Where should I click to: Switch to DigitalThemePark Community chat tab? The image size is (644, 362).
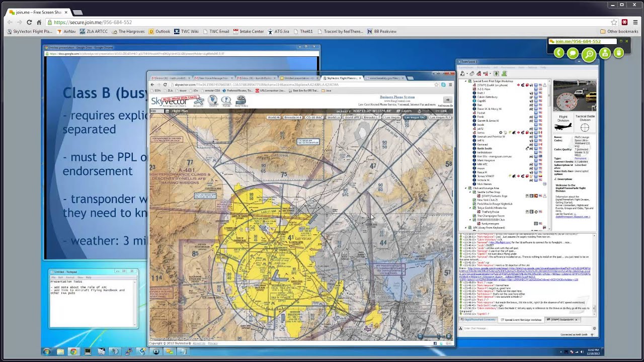477,320
